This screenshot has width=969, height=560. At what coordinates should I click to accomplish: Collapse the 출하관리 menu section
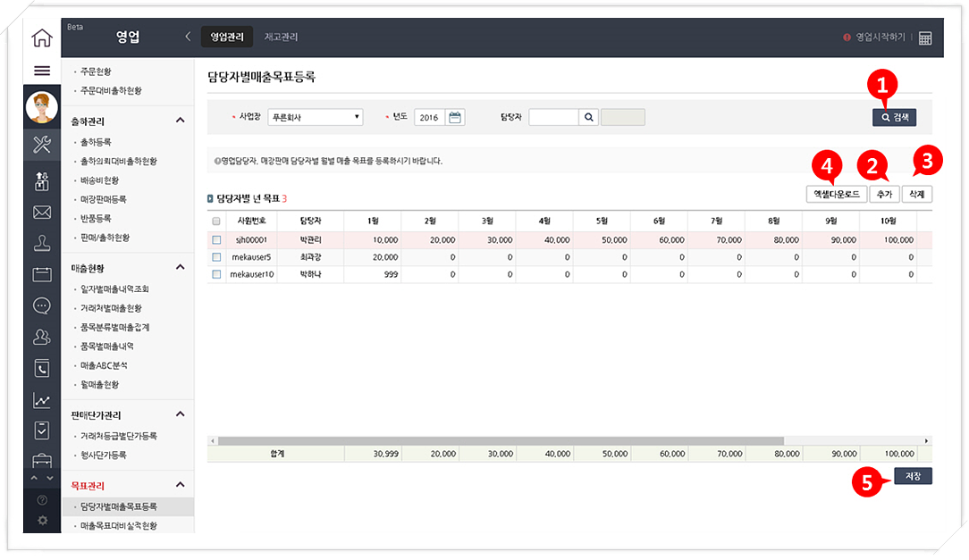pos(180,121)
